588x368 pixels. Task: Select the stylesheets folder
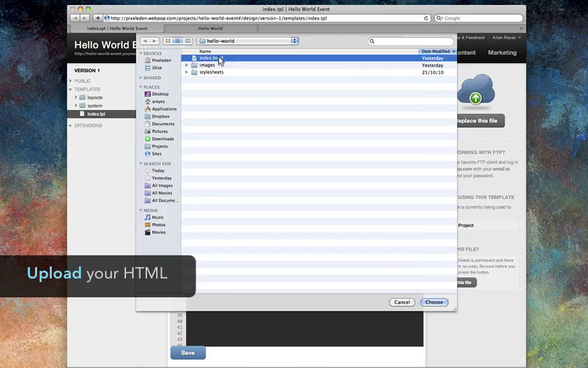[x=211, y=72]
